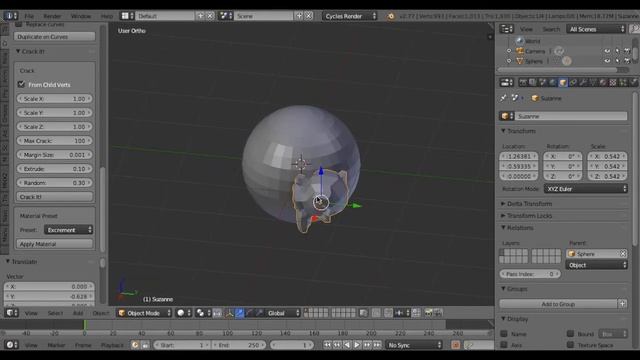Enable Axis display checkbox

click(504, 345)
